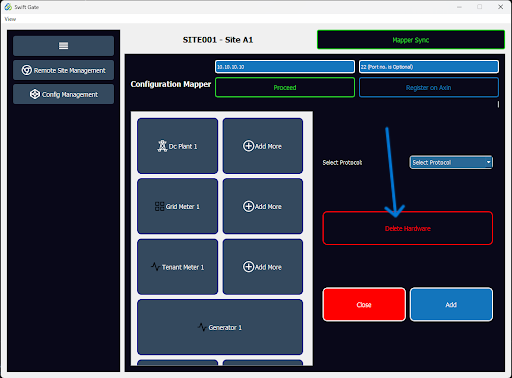The width and height of the screenshot is (512, 378).
Task: Close the Swift Gate window
Action: [x=500, y=7]
